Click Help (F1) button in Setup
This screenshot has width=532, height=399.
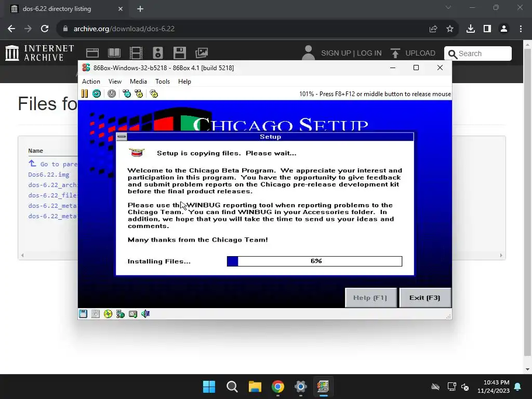point(370,298)
